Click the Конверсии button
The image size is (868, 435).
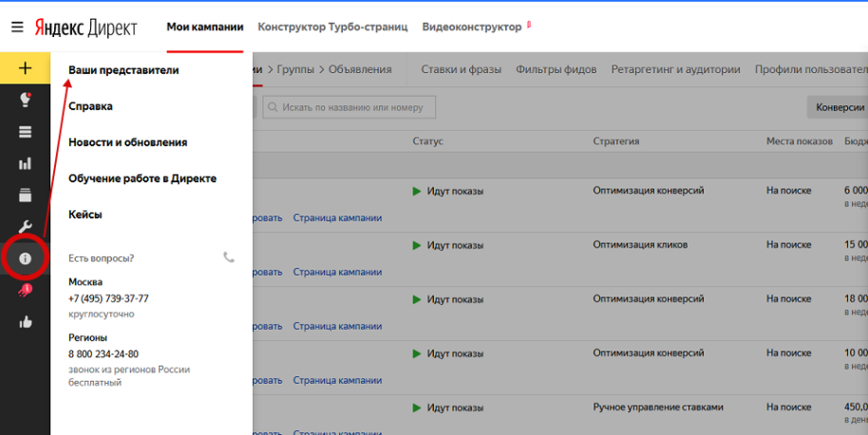(x=838, y=107)
